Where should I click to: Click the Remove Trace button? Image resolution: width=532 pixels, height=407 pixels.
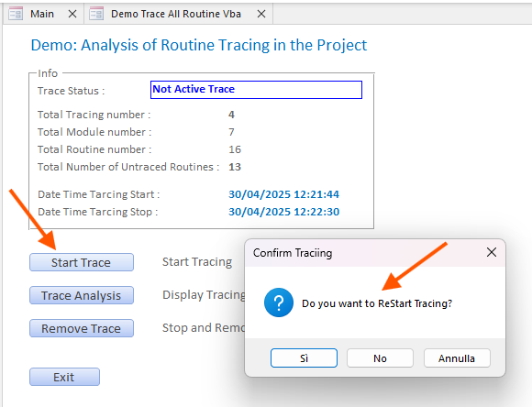82,328
